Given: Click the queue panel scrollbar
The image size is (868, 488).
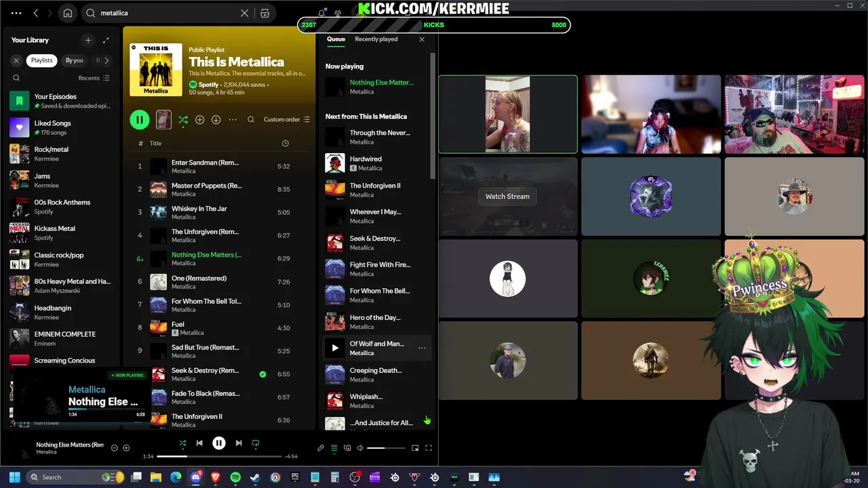Looking at the screenshot, I should [433, 115].
